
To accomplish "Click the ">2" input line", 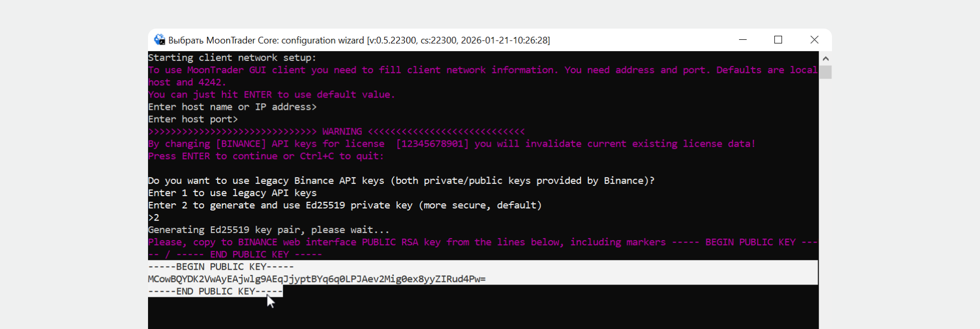I will (154, 218).
